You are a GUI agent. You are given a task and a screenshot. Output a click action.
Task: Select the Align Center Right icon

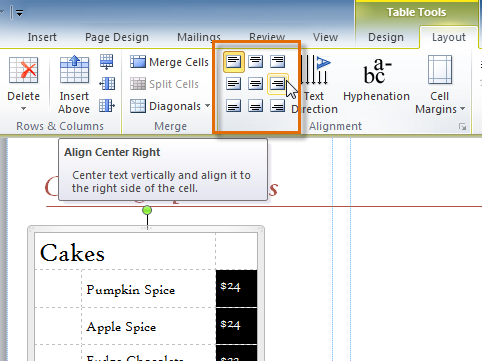pyautogui.click(x=277, y=84)
